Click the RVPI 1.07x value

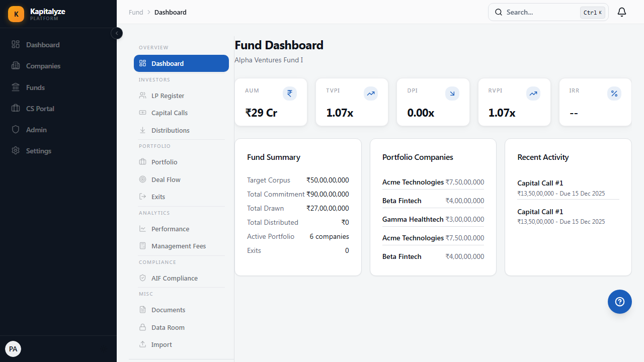coord(502,113)
